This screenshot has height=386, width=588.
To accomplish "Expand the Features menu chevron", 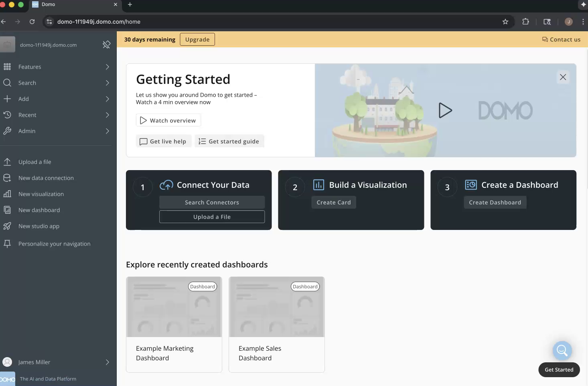I will point(107,67).
